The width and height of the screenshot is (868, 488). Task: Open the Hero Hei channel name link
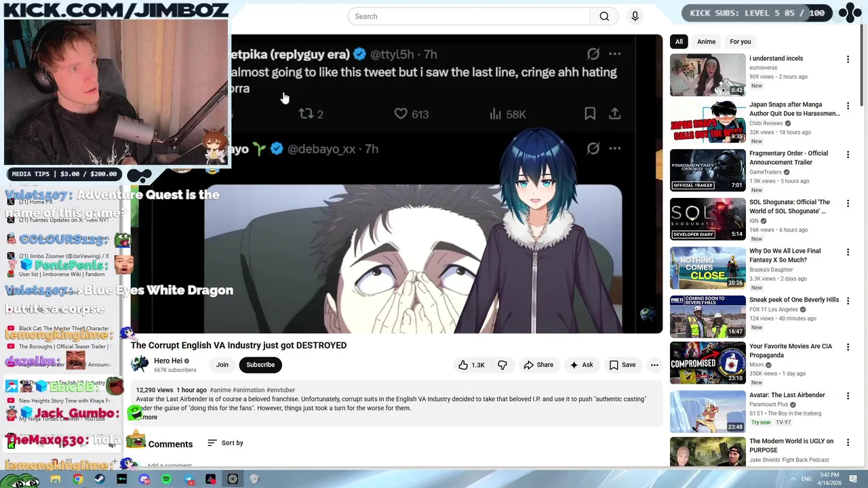(x=168, y=361)
